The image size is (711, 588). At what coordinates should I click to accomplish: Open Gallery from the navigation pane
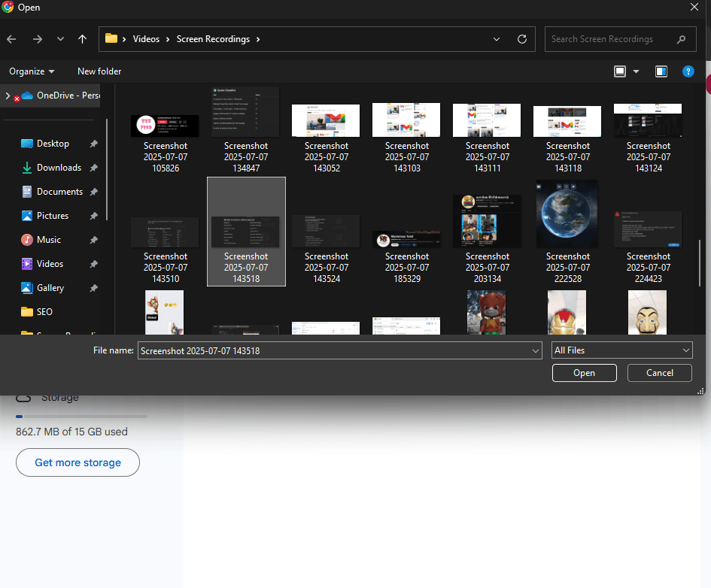pos(50,288)
